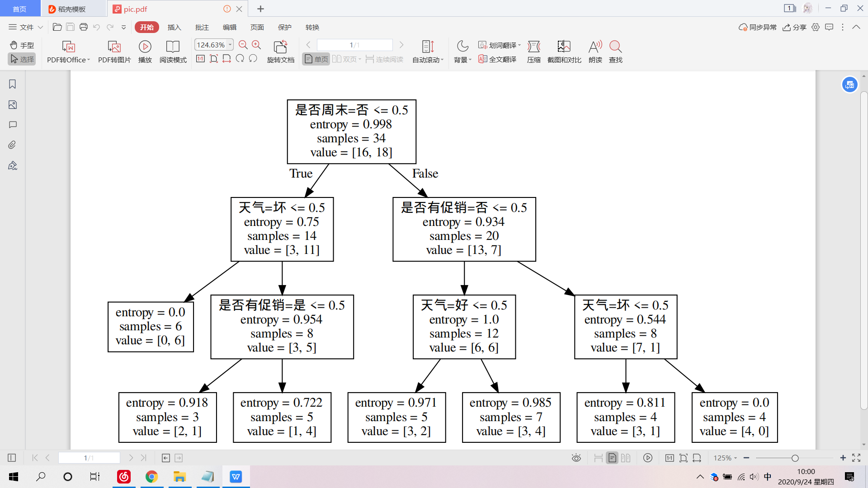Screen dimensions: 868x488
Task: Open the rotate document (旋转文档) tool
Action: coord(280,47)
